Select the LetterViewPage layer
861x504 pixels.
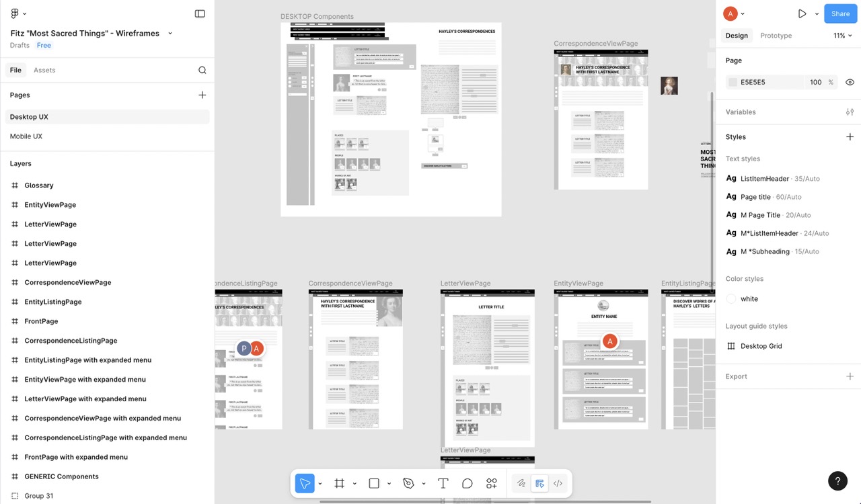pos(51,224)
